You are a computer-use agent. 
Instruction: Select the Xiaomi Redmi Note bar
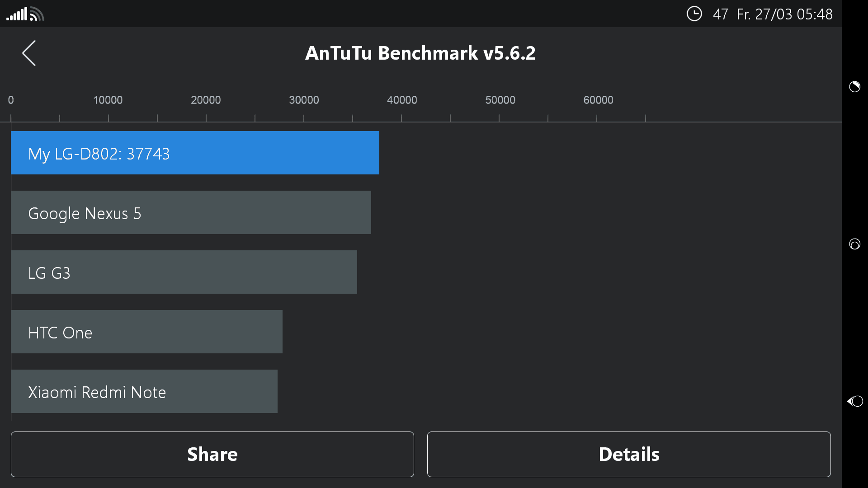[x=144, y=391]
